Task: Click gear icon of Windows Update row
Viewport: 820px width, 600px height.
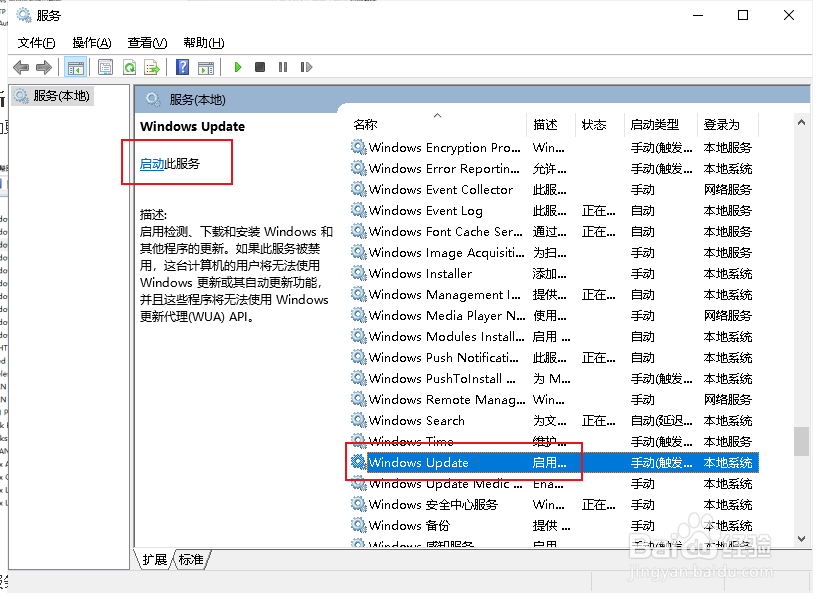Action: tap(358, 462)
